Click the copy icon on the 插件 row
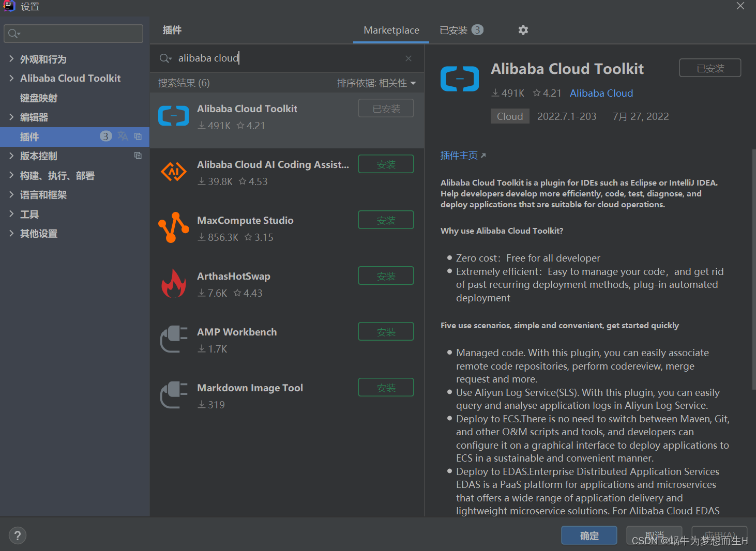The height and width of the screenshot is (551, 756). tap(138, 136)
